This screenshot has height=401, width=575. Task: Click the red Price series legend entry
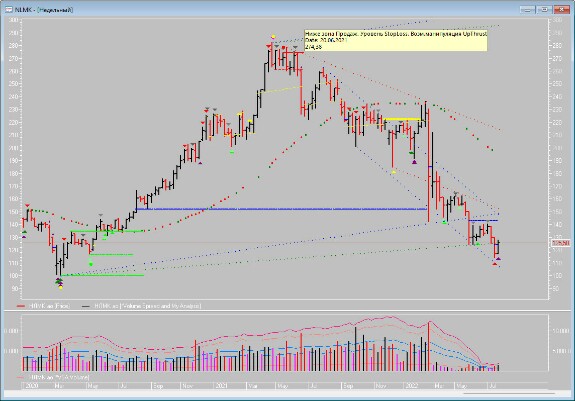(44, 306)
